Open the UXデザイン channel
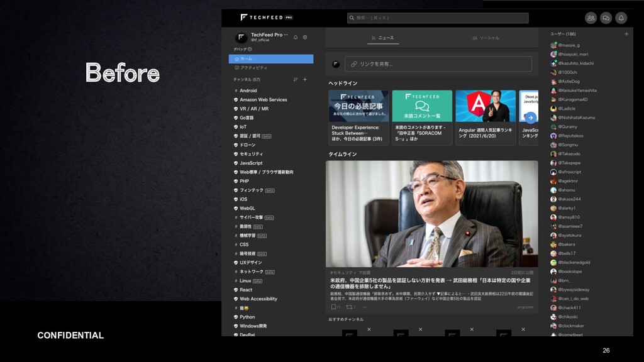This screenshot has height=362, width=644. tap(250, 263)
